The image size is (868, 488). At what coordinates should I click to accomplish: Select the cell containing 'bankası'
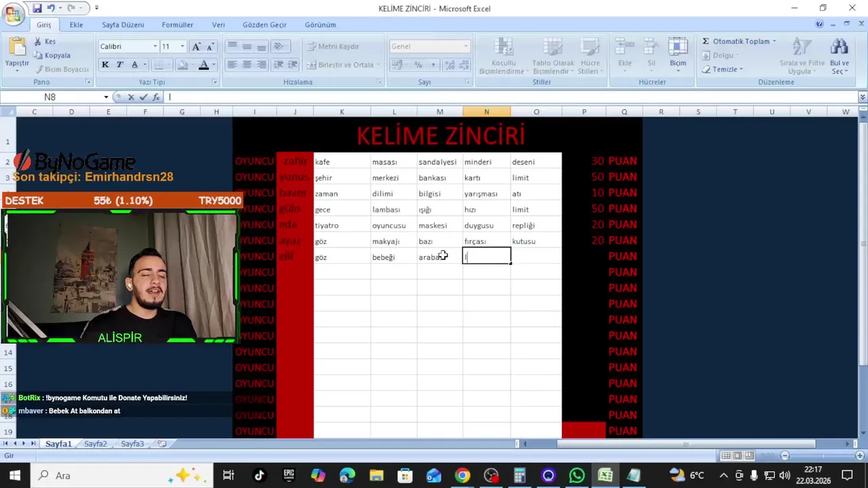439,178
